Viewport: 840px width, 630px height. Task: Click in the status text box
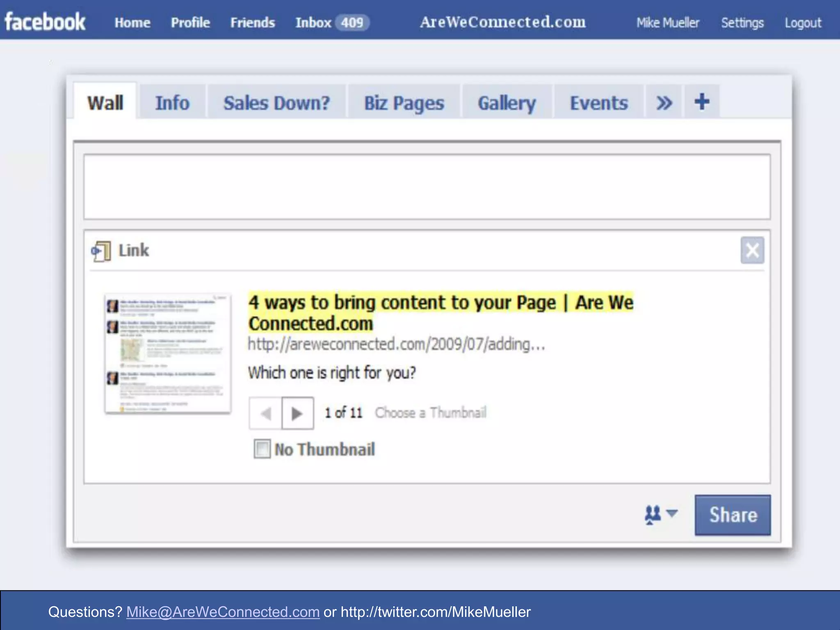(x=427, y=187)
